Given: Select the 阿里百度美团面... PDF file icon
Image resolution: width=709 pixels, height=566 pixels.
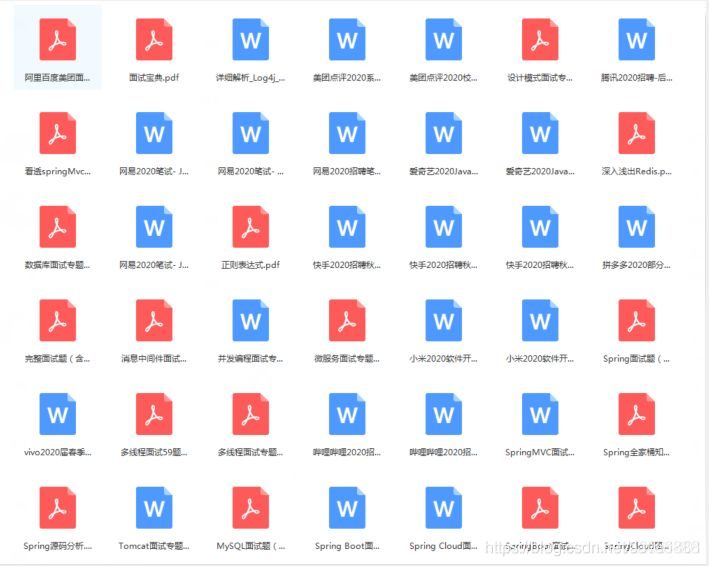Looking at the screenshot, I should point(57,39).
